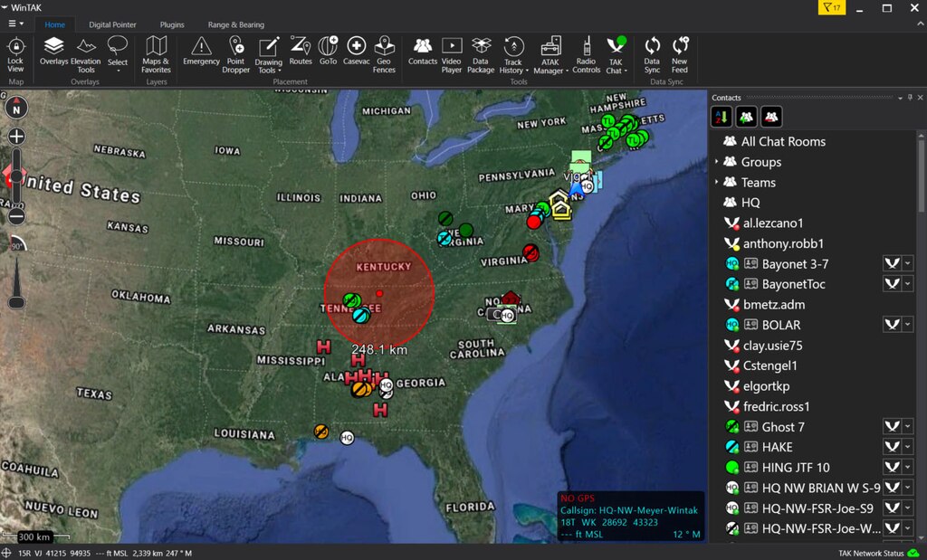Open the Routes tool

click(301, 52)
